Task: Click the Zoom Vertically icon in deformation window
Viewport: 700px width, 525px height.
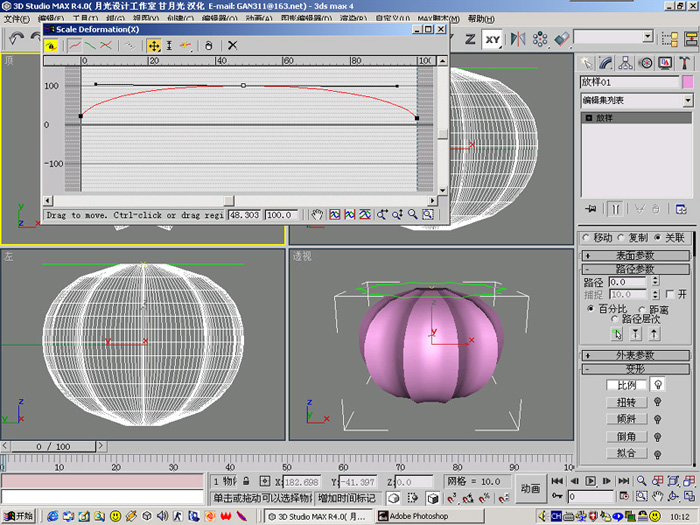Action: click(x=397, y=215)
